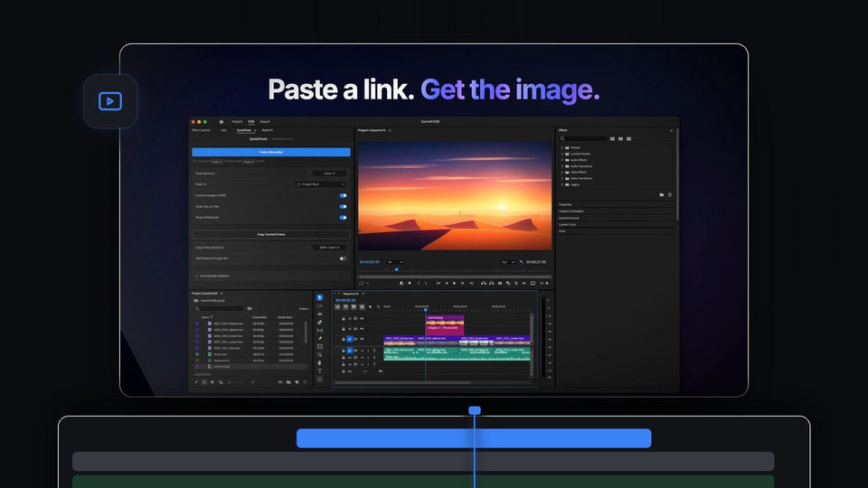Click the Effects panel search field
The height and width of the screenshot is (488, 868).
(x=583, y=139)
